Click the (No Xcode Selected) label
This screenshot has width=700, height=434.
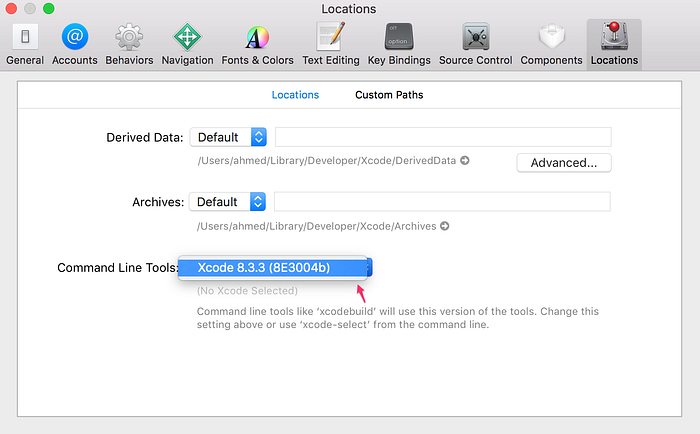247,291
